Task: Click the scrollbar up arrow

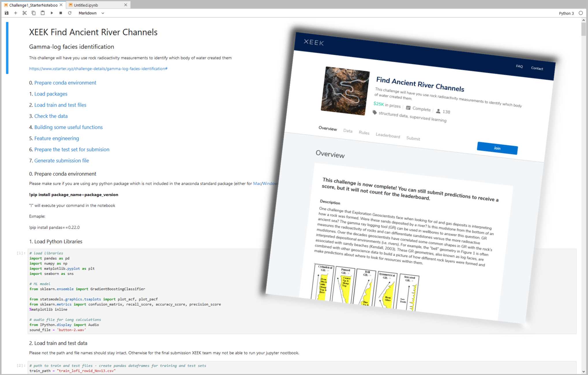Action: pos(583,20)
